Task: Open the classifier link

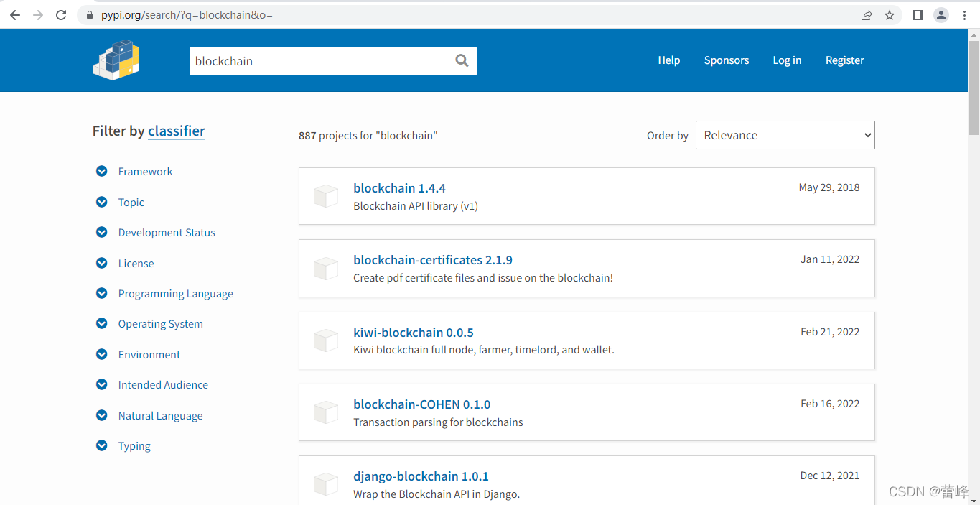Action: [x=177, y=131]
